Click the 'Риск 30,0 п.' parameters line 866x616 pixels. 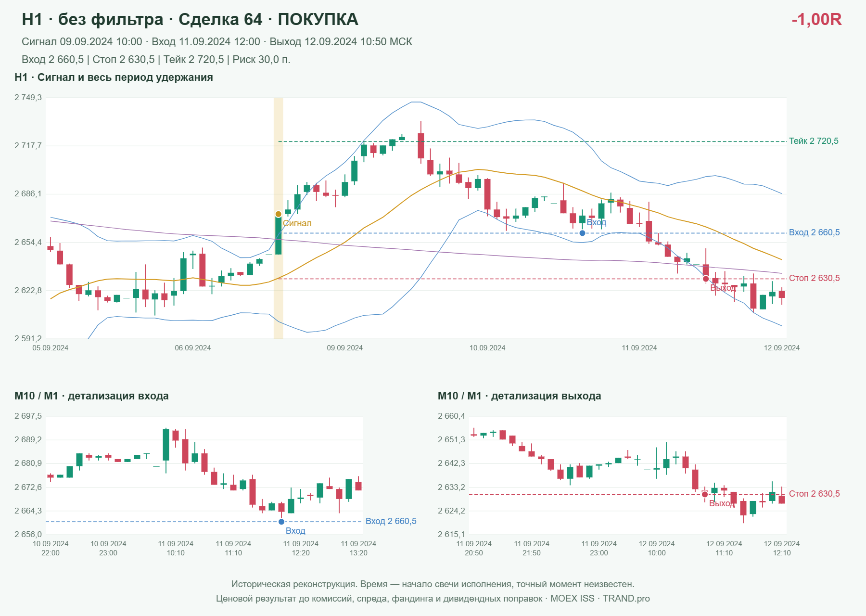coord(156,60)
